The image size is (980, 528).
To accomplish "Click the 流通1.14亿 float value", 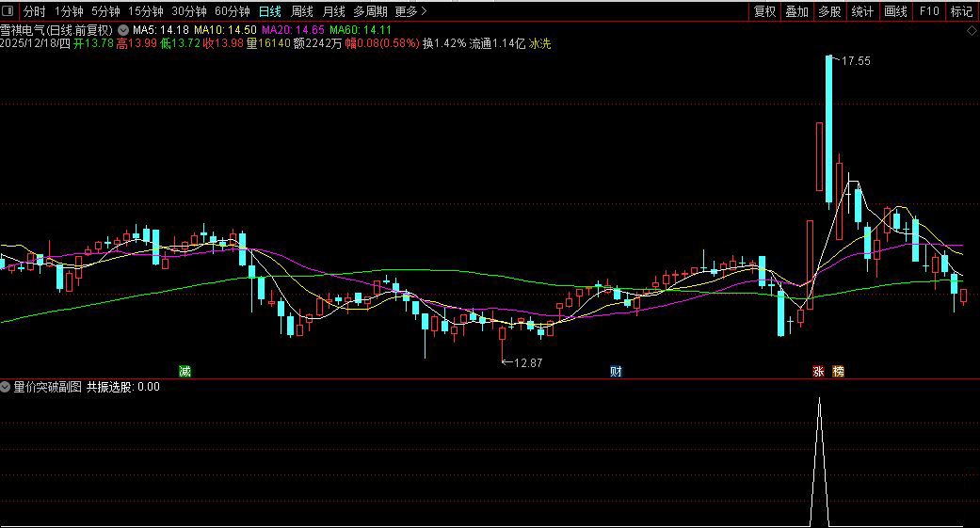I will point(497,43).
